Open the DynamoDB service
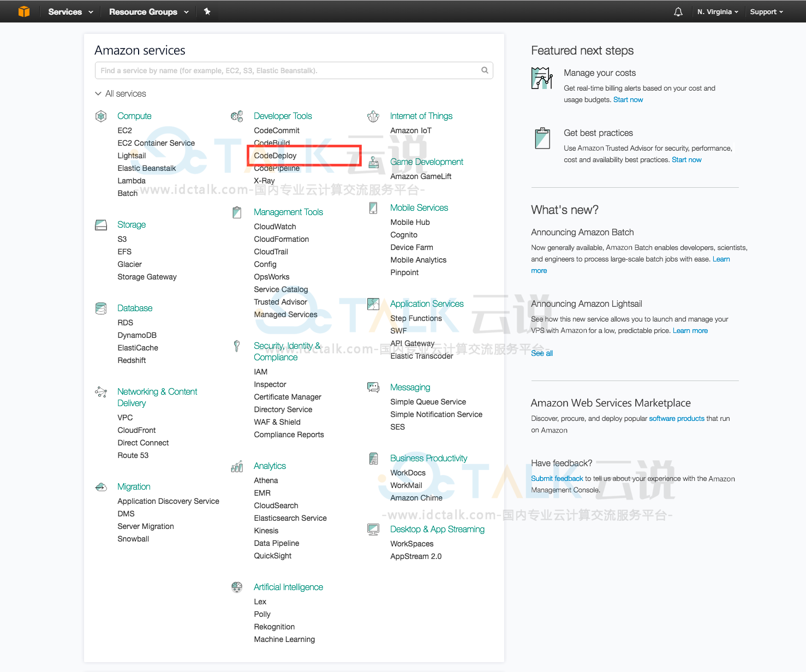 click(x=137, y=335)
